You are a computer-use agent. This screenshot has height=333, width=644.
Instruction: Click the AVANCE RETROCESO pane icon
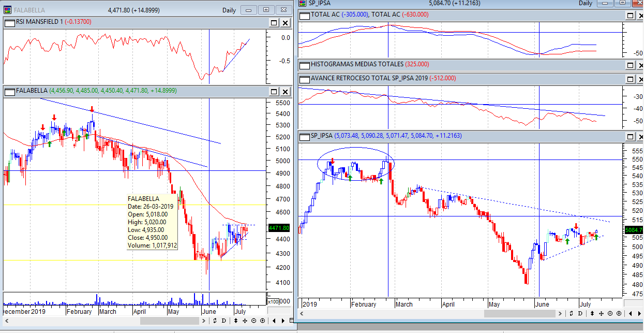click(305, 79)
